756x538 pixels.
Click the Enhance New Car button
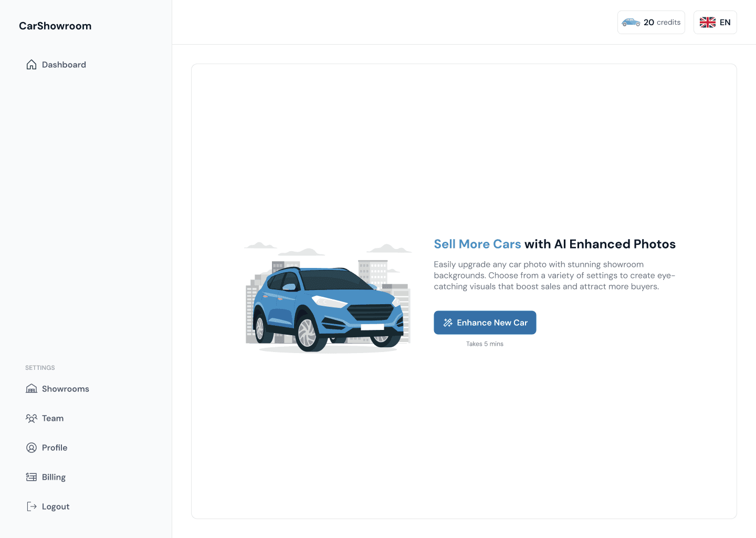coord(485,323)
